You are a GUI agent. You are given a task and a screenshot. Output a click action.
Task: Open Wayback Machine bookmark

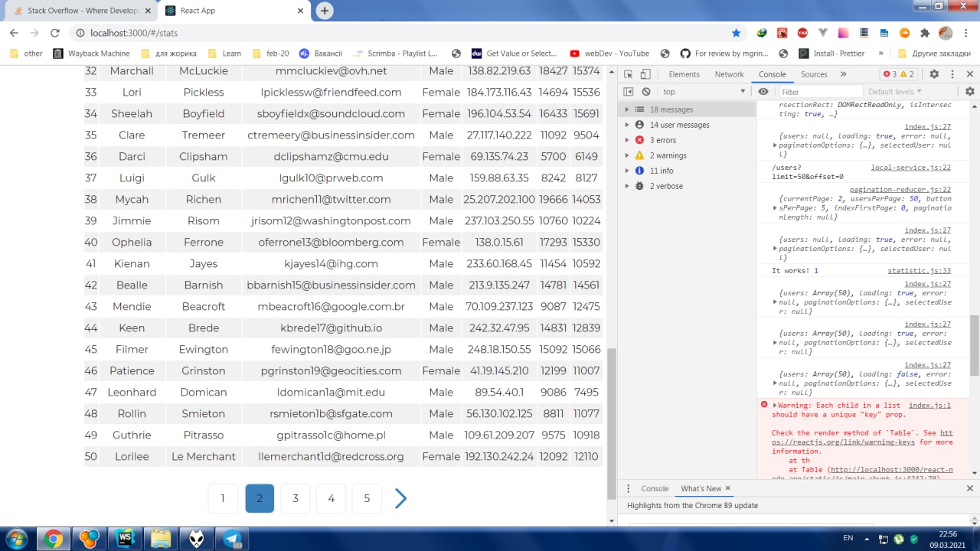pyautogui.click(x=91, y=54)
